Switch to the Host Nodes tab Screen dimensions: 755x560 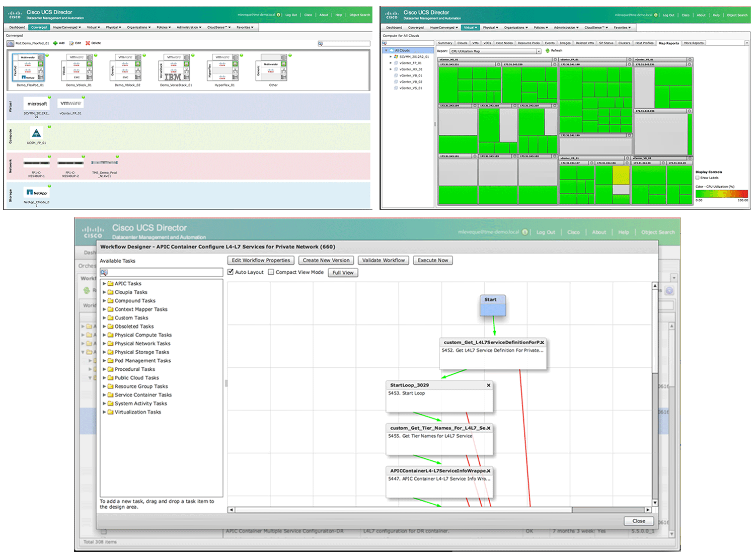pyautogui.click(x=504, y=43)
